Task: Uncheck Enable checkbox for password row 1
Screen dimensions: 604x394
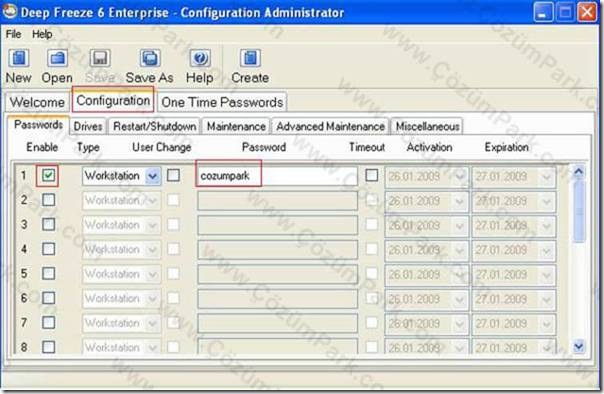Action: pos(48,176)
